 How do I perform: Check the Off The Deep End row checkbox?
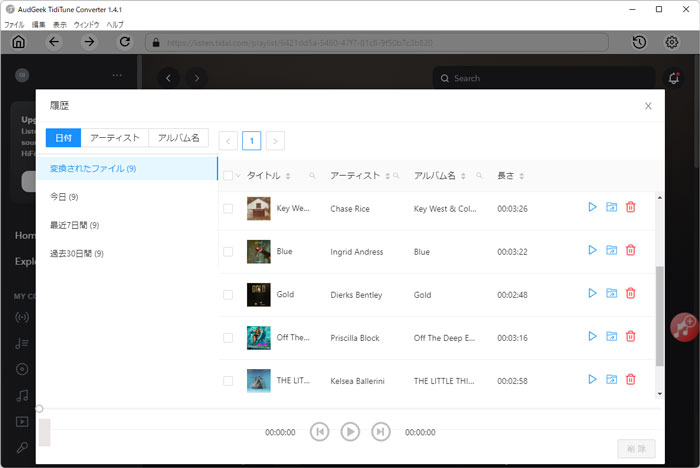(x=228, y=338)
